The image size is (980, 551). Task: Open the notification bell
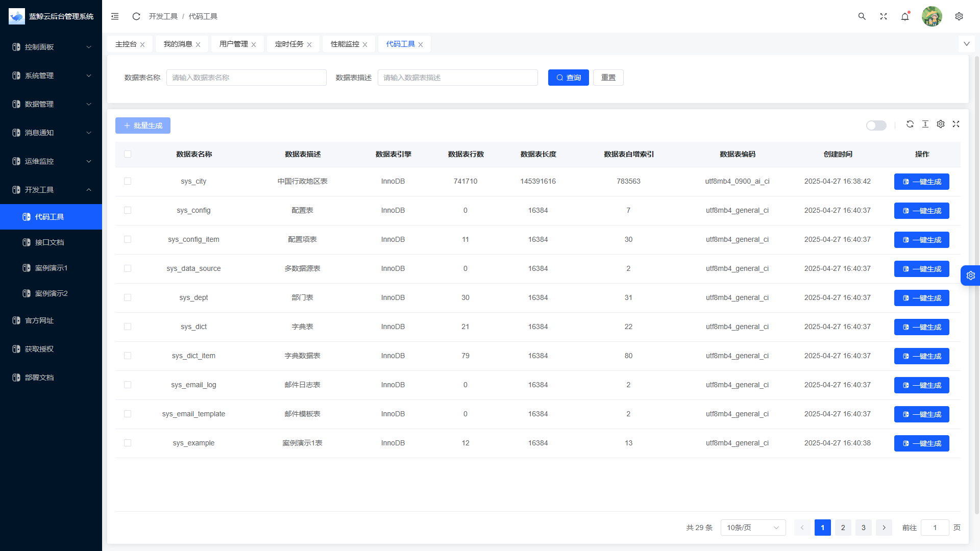(905, 16)
